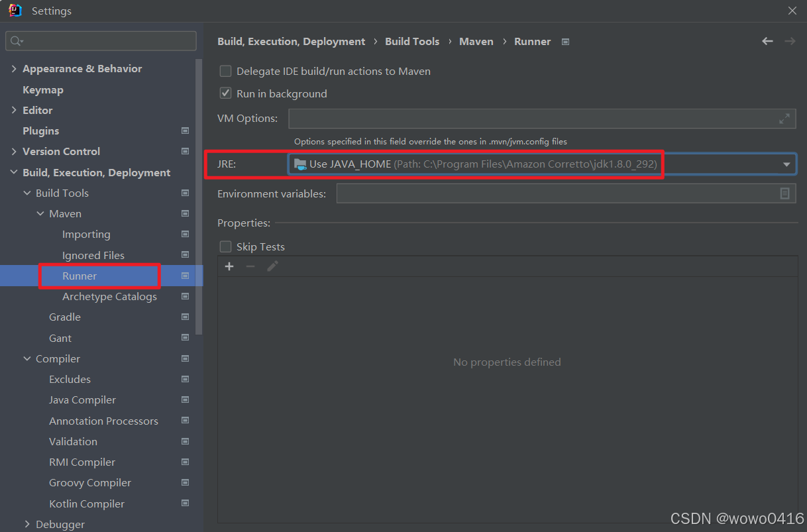807x532 pixels.
Task: Click Runner breadcrumb label
Action: 533,41
